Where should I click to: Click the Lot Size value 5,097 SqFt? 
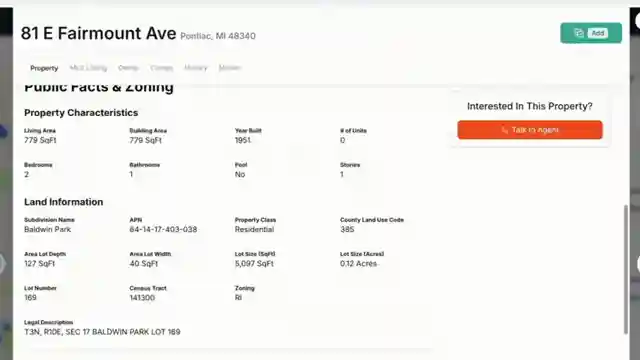pyautogui.click(x=254, y=264)
